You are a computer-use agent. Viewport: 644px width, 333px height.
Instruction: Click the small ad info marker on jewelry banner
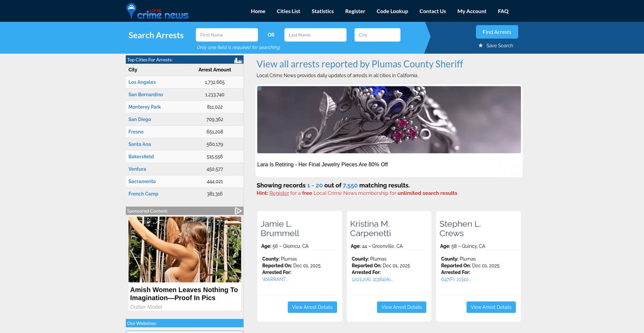coord(259,89)
